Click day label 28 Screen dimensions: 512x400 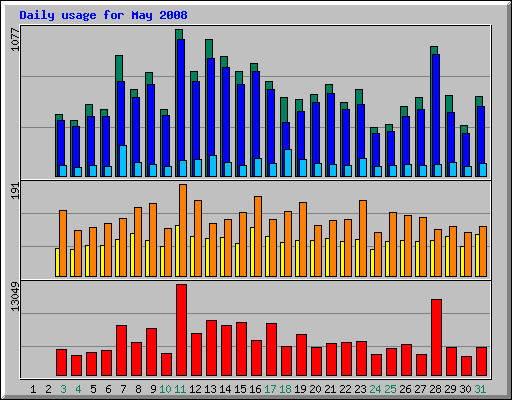point(435,389)
